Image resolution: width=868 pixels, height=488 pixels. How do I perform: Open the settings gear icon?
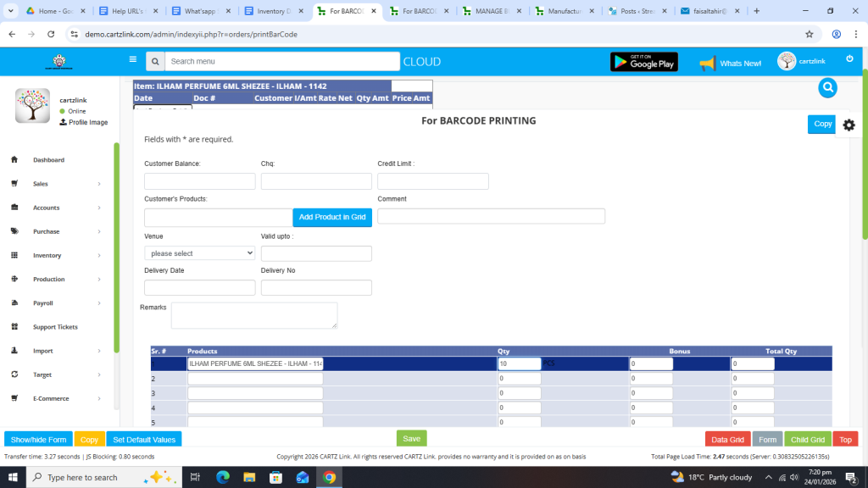coord(849,125)
